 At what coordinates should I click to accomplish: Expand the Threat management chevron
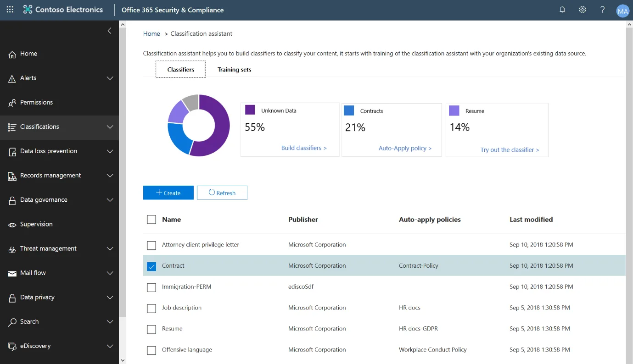coord(110,248)
